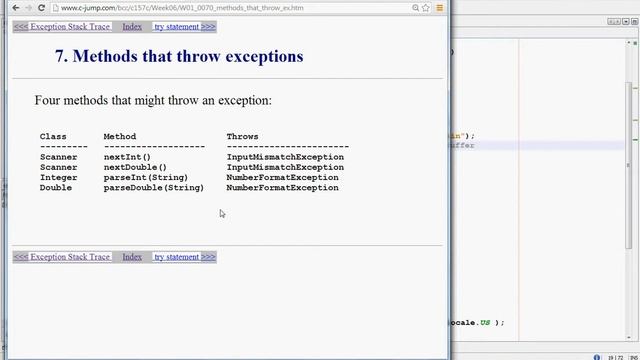The height and width of the screenshot is (360, 640).
Task: Click InputMismatchException in nextInt() row
Action: point(285,157)
